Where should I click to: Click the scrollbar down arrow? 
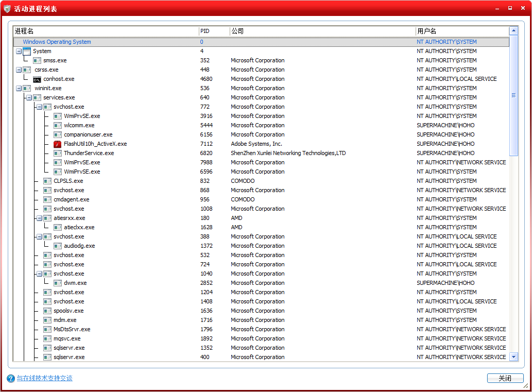point(513,356)
